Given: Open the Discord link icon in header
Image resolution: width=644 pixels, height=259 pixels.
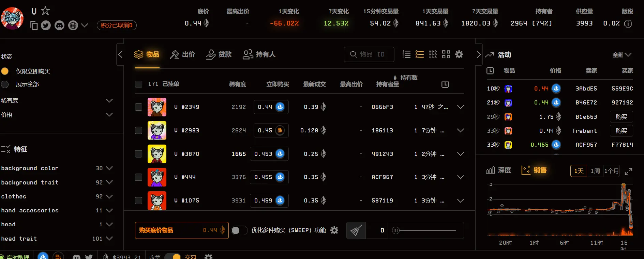Looking at the screenshot, I should click(59, 26).
